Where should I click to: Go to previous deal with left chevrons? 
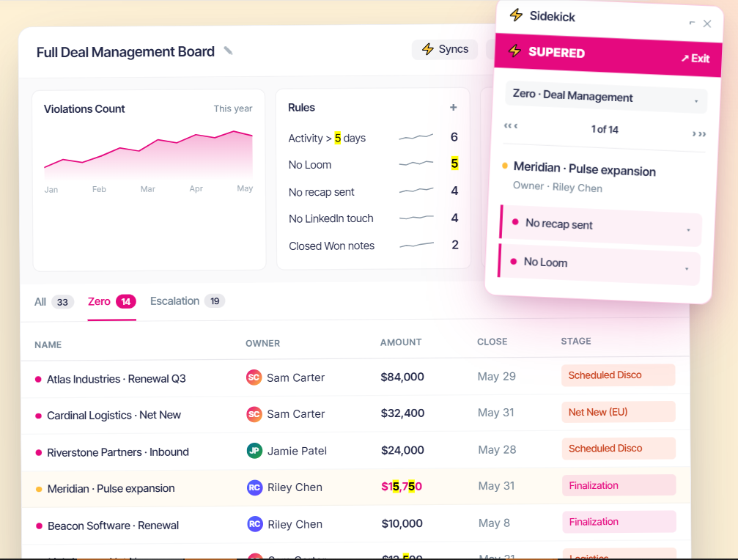pos(511,125)
